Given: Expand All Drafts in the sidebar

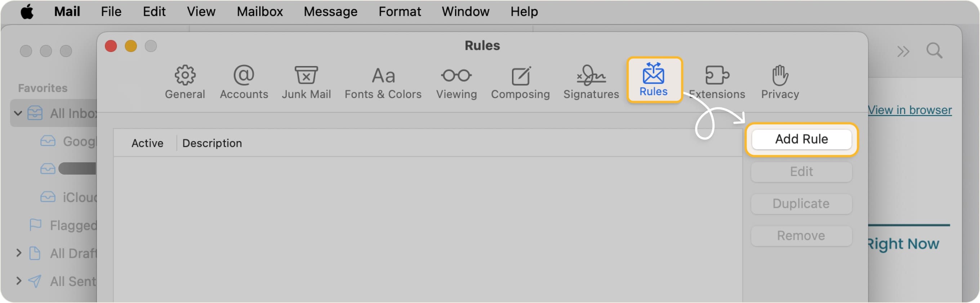Looking at the screenshot, I should coord(19,253).
